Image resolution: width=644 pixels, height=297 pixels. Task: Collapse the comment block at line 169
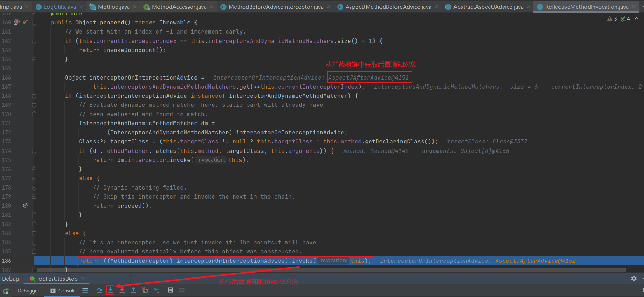(34, 105)
